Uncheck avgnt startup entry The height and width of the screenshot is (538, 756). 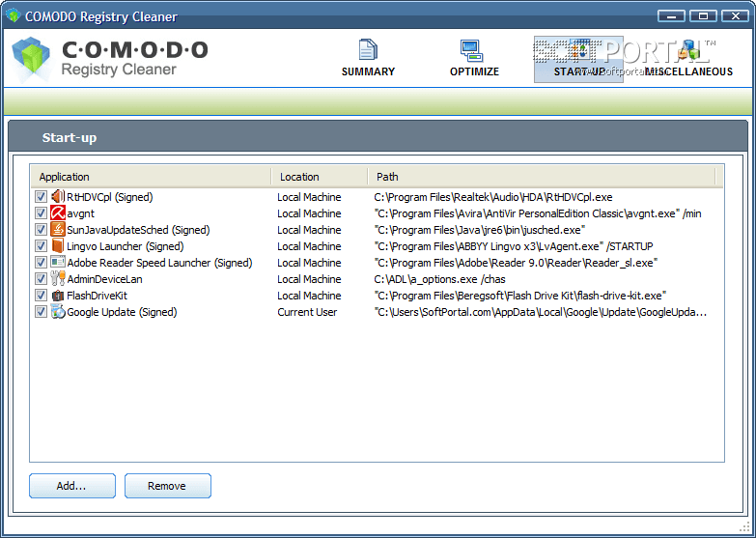[41, 213]
